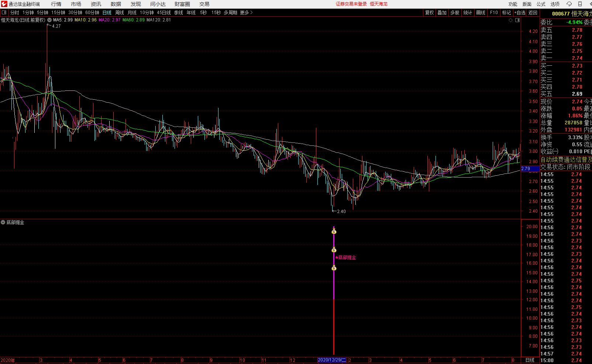Open 选项 menu
The width and height of the screenshot is (592, 364).
click(x=555, y=4)
